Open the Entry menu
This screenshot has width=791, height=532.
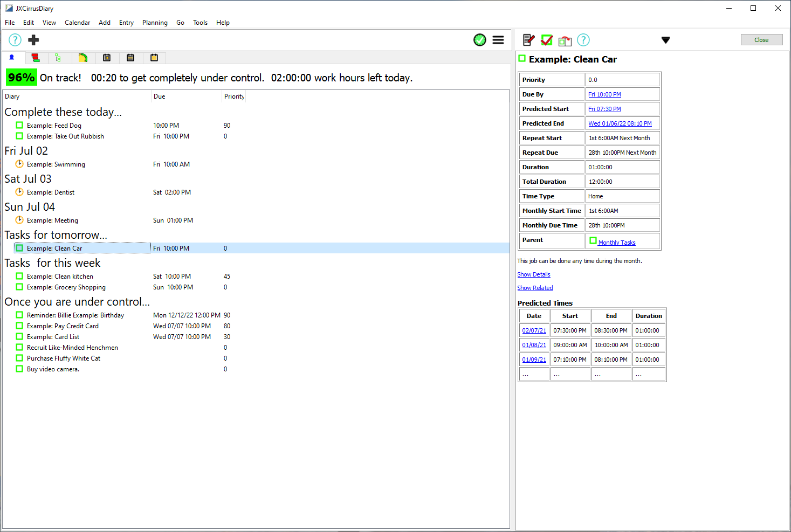126,23
